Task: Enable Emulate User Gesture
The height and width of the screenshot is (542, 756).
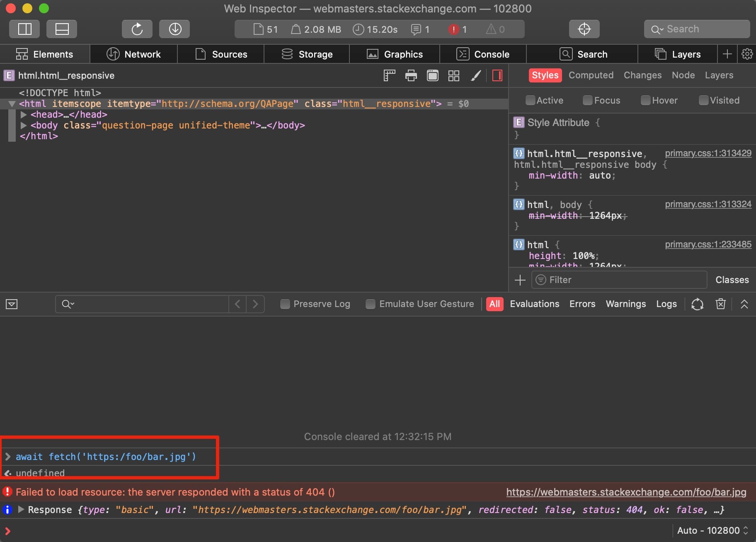Action: 370,304
